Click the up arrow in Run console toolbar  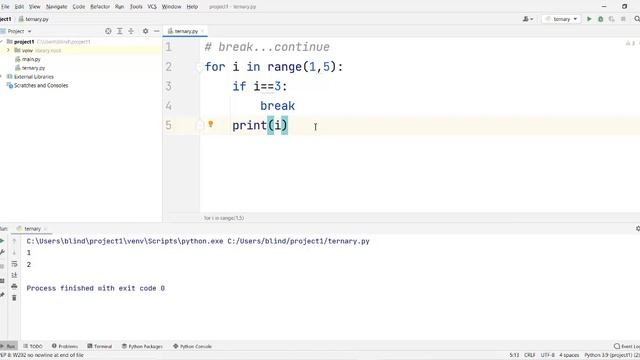14,241
